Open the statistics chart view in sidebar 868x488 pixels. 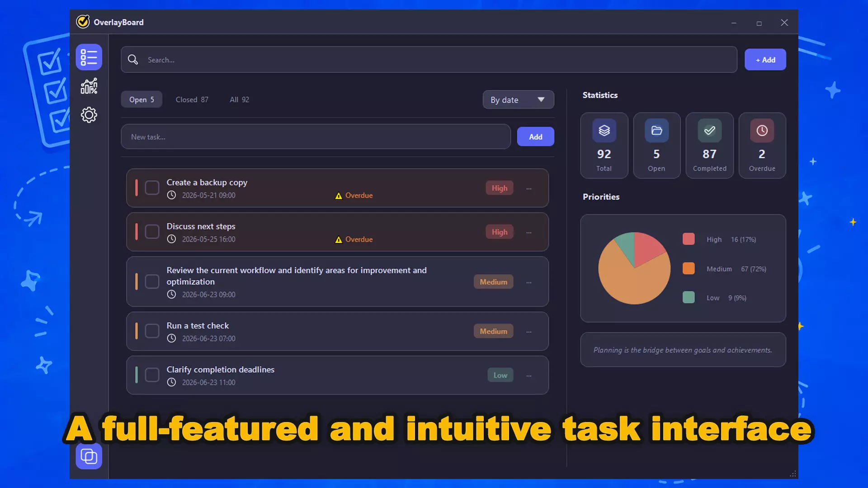[x=89, y=86]
